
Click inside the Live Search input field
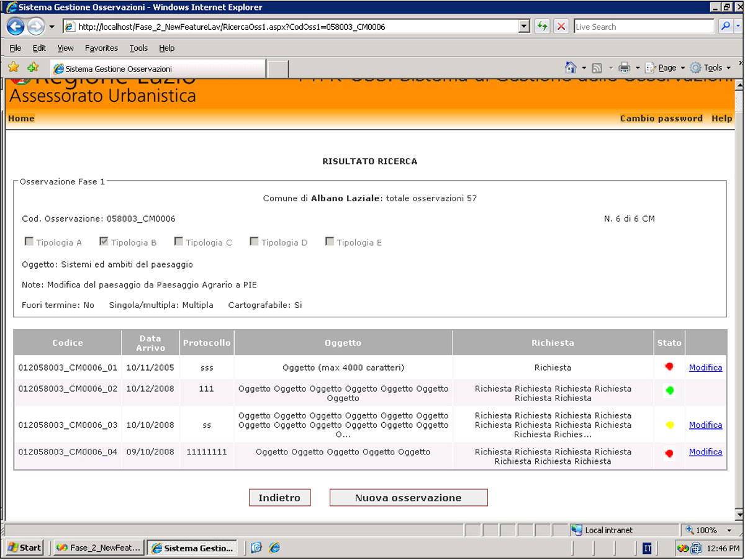click(643, 27)
